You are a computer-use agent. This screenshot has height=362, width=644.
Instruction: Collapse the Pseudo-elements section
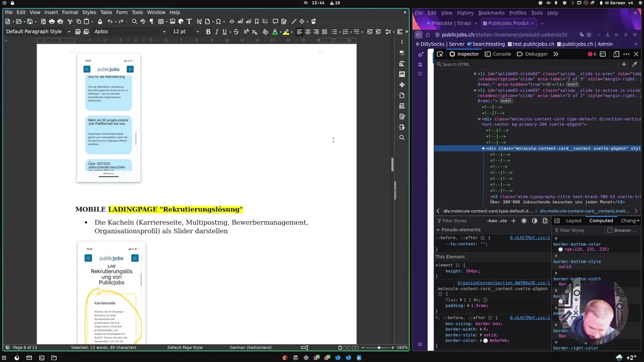pyautogui.click(x=438, y=230)
